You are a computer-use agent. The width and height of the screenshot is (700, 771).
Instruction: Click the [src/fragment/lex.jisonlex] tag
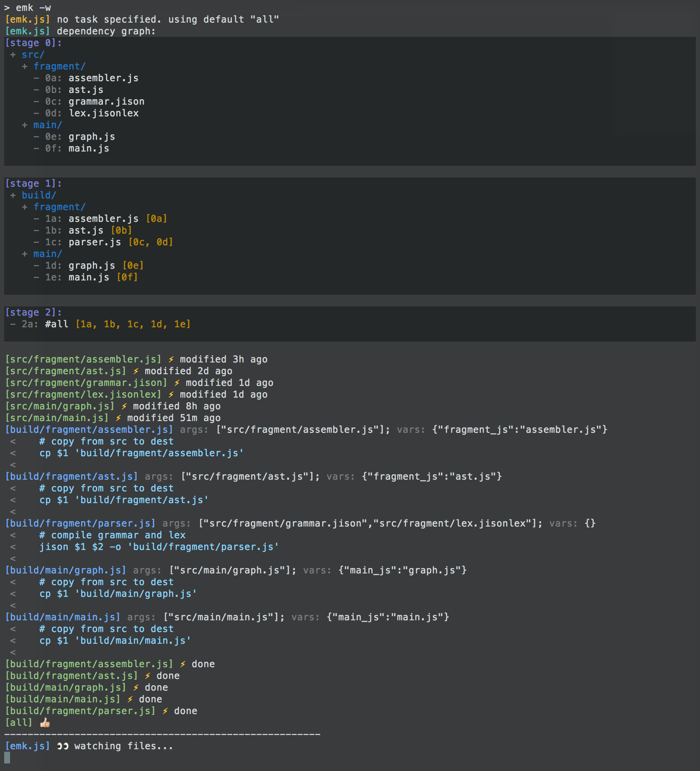(83, 395)
